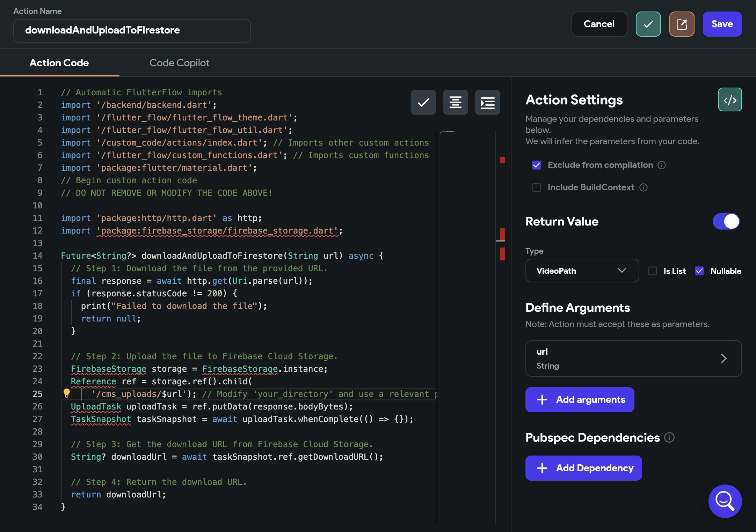Expand the url String argument

click(x=633, y=359)
